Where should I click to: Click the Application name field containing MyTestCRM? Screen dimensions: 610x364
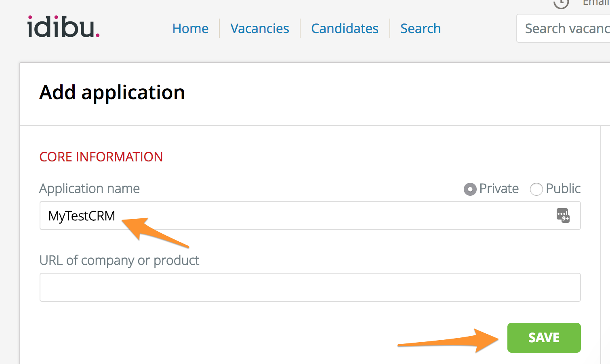coord(299,215)
